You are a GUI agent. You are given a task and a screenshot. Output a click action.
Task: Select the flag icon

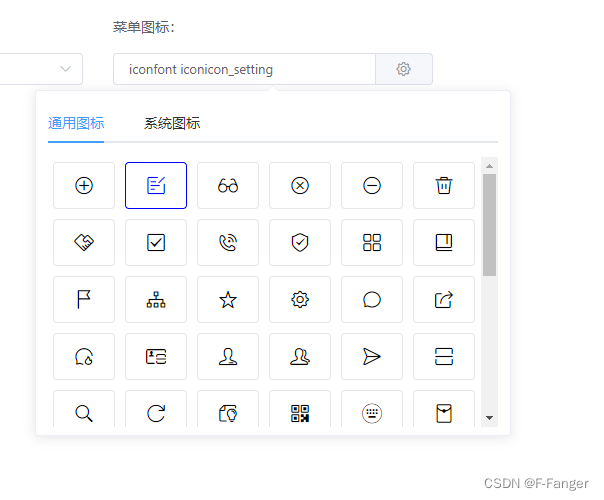pos(84,300)
